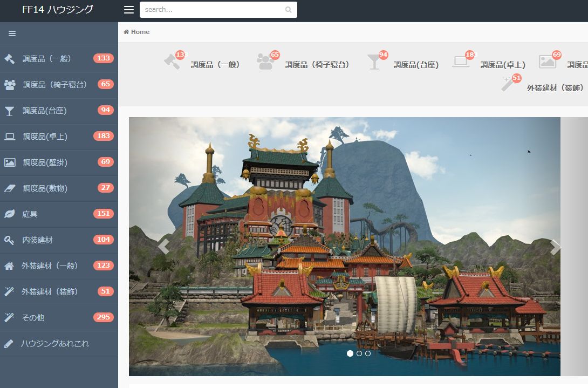Click the search input field
Screen dimensions: 588x388
tap(218, 10)
